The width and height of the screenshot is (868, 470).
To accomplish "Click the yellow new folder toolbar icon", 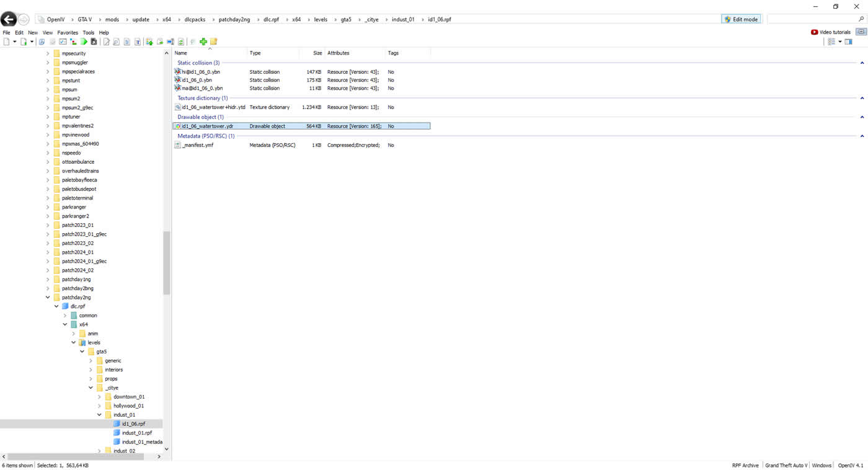I will click(x=213, y=42).
